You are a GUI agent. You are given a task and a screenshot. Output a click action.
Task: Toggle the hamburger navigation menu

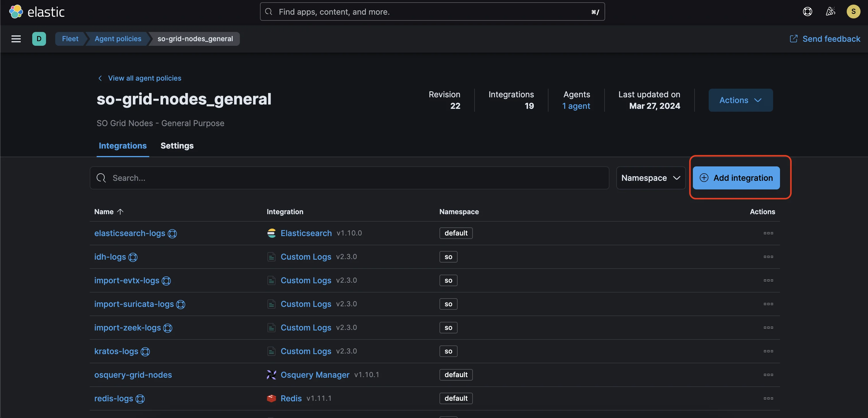click(x=16, y=39)
